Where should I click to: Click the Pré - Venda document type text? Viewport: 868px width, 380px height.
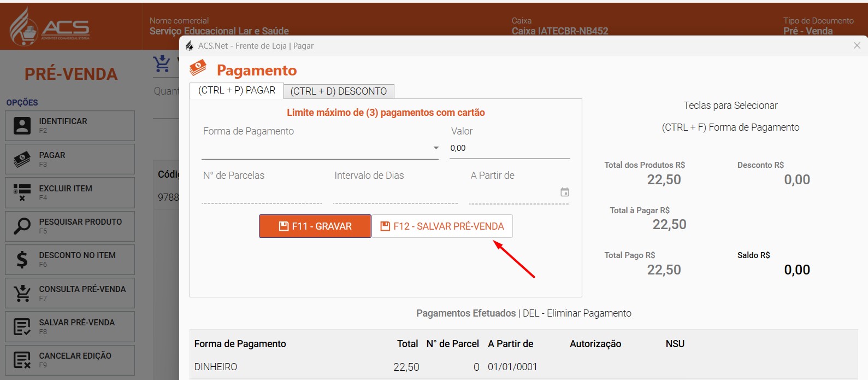(x=808, y=31)
